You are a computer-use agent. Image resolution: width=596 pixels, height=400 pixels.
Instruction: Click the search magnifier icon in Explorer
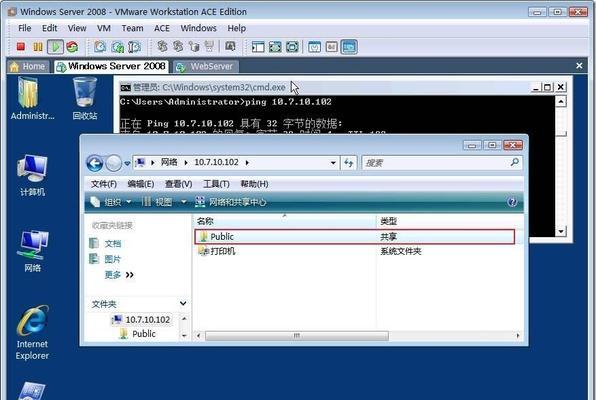[x=514, y=162]
